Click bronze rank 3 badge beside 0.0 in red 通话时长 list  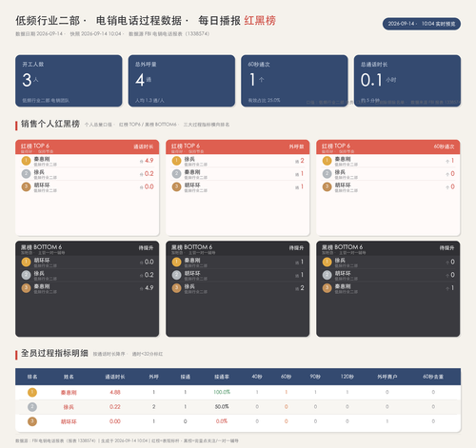(x=26, y=186)
